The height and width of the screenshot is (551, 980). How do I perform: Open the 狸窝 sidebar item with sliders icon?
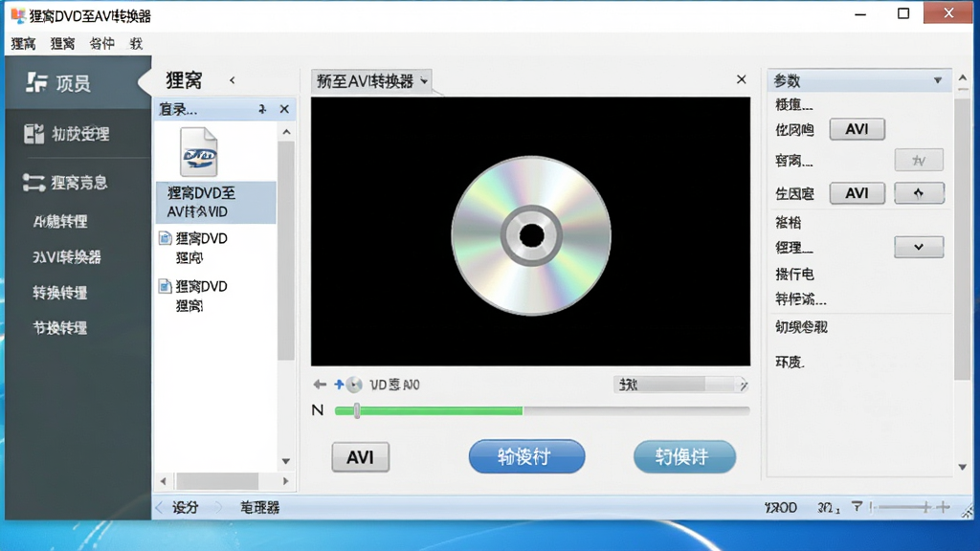78,183
